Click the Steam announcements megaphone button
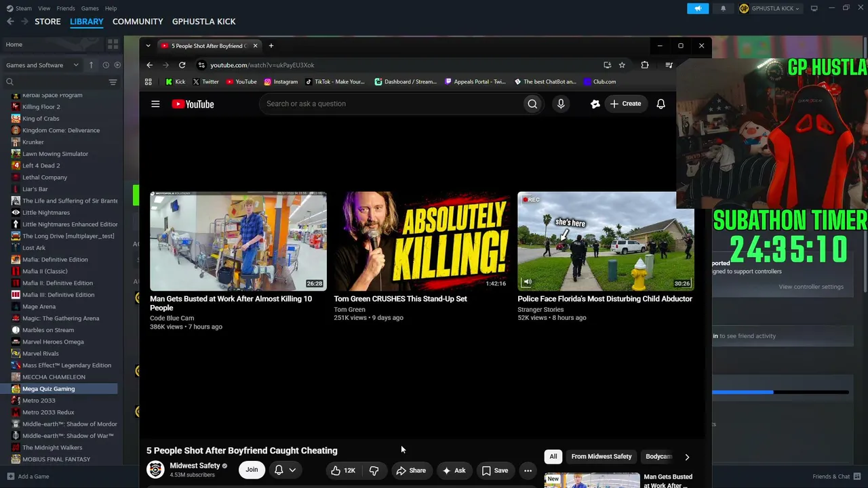The width and height of the screenshot is (868, 488). pos(698,8)
